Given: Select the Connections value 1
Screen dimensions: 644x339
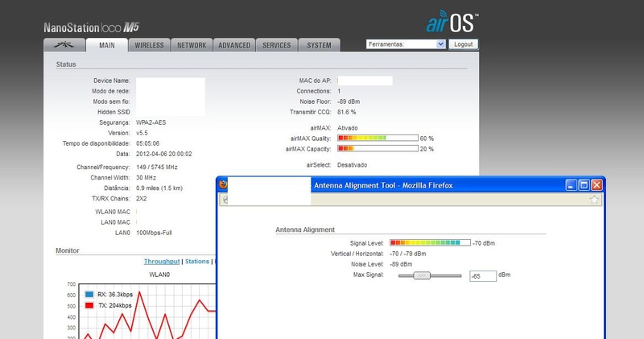Looking at the screenshot, I should pos(339,91).
